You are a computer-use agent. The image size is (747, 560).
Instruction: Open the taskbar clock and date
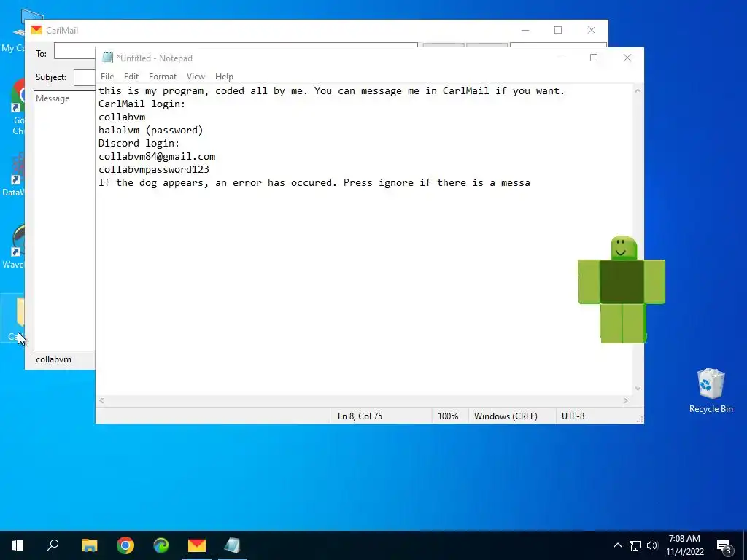(x=684, y=545)
